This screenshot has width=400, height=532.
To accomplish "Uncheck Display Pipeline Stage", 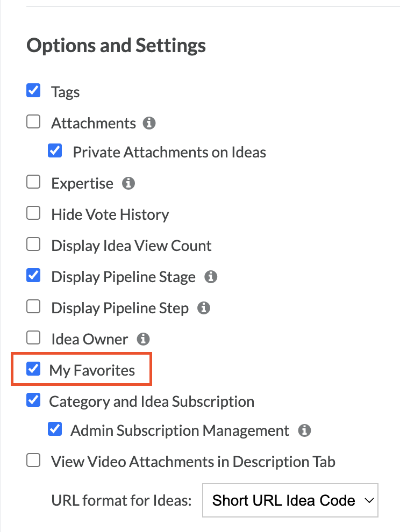I will 33,275.
